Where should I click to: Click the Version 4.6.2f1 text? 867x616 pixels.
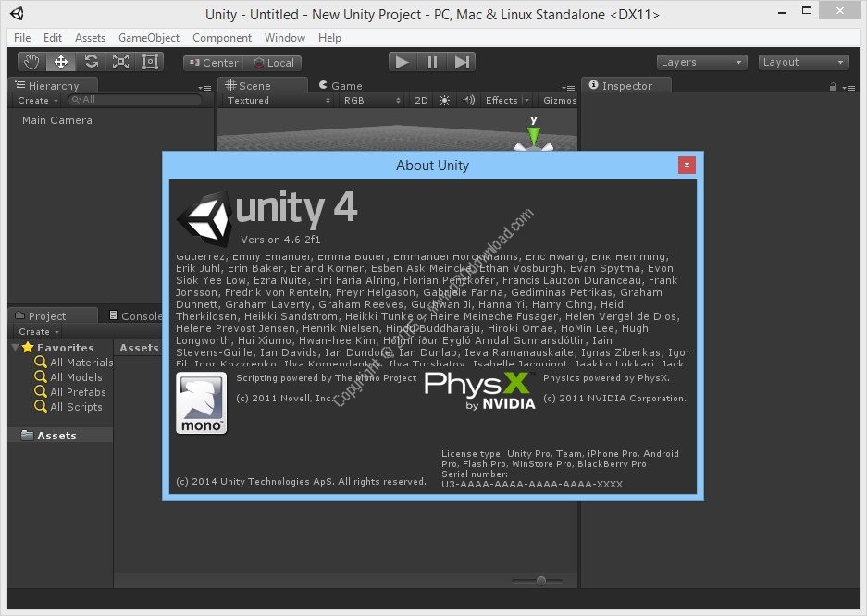click(280, 240)
